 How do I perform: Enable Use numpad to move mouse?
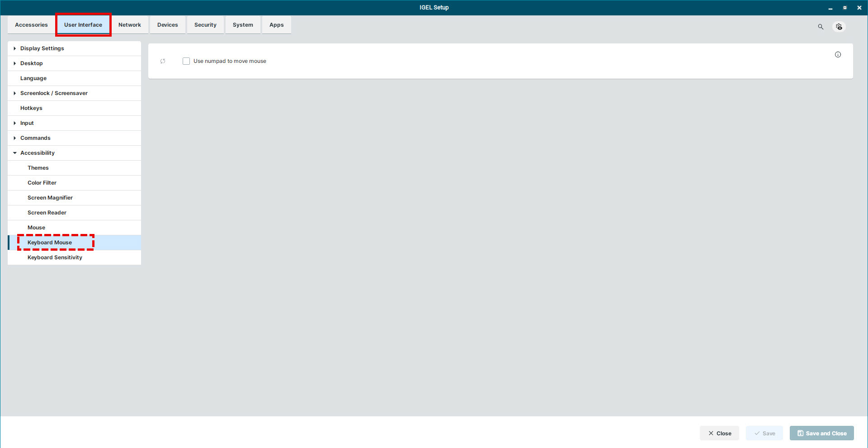[186, 61]
